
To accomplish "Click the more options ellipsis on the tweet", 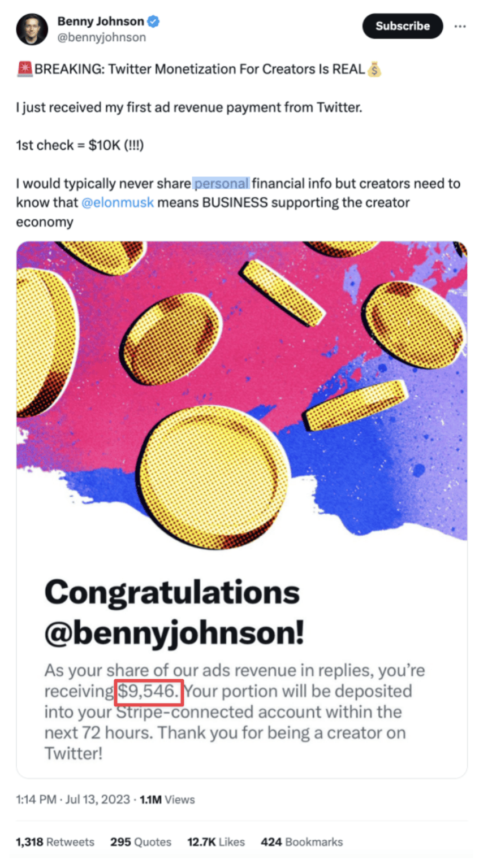I will 461,26.
